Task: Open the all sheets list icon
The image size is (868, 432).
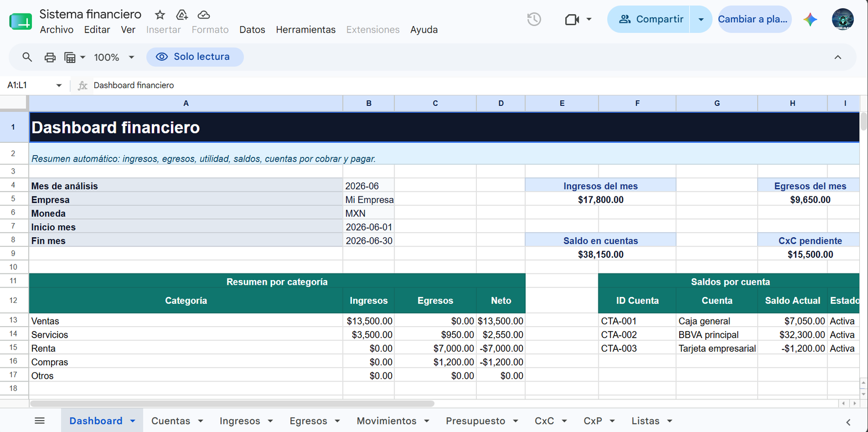Action: point(40,421)
